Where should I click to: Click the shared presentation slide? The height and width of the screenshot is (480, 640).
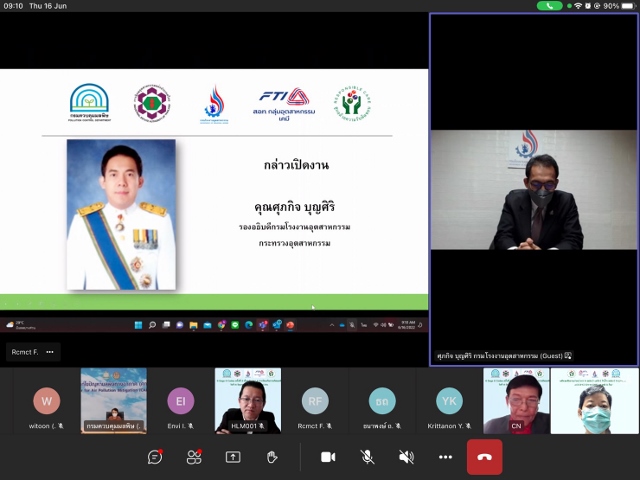coord(214,190)
